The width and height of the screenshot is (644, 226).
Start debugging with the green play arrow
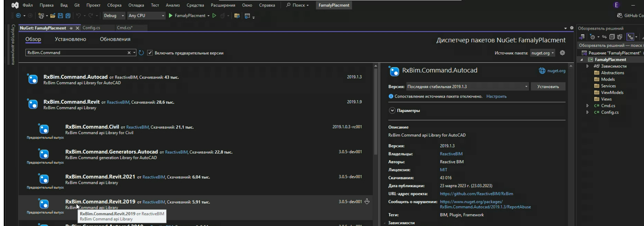[x=171, y=16]
